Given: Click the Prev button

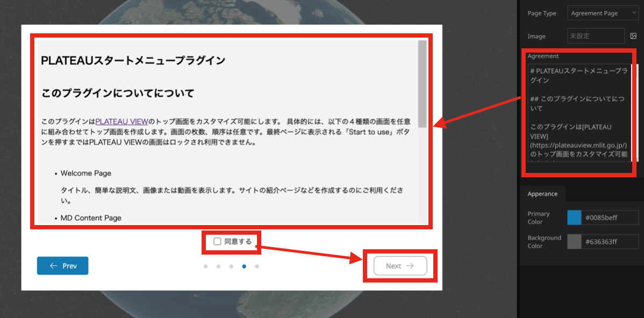Looking at the screenshot, I should click(62, 266).
